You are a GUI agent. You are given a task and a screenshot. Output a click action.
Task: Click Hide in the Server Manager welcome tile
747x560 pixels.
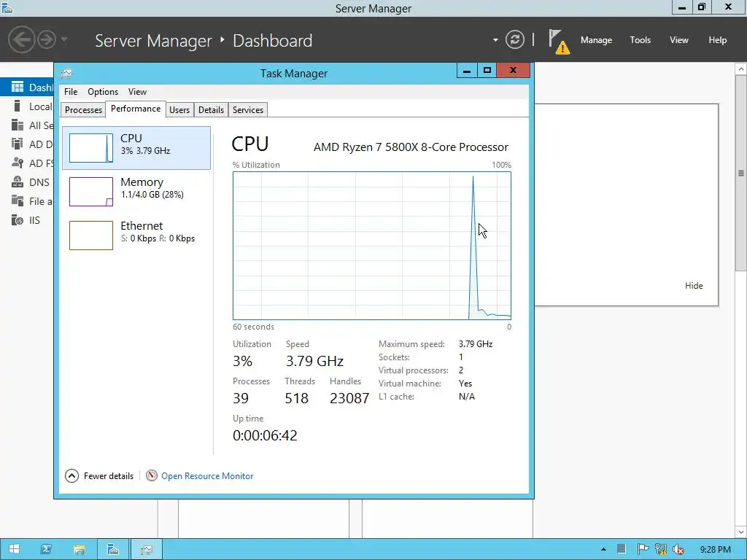coord(694,286)
